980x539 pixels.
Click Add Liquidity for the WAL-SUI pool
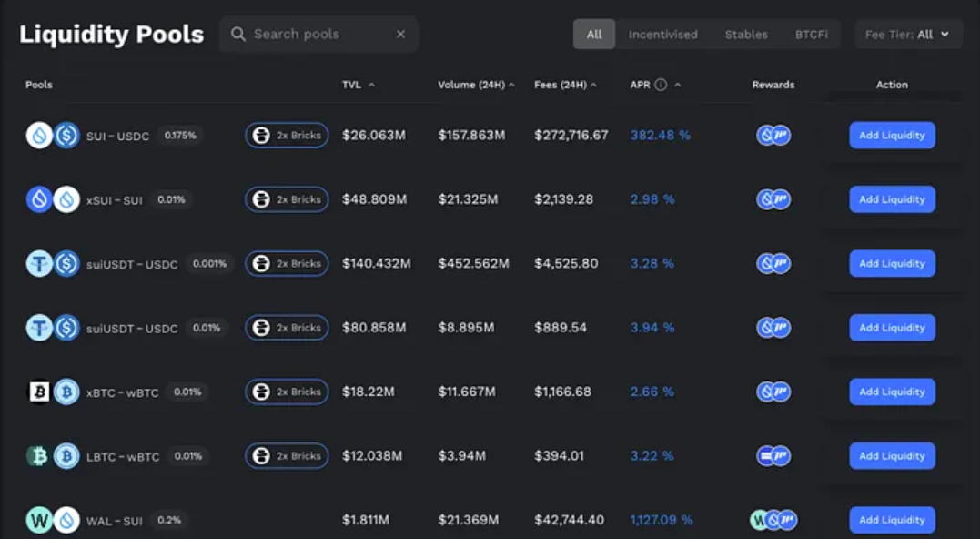tap(892, 520)
